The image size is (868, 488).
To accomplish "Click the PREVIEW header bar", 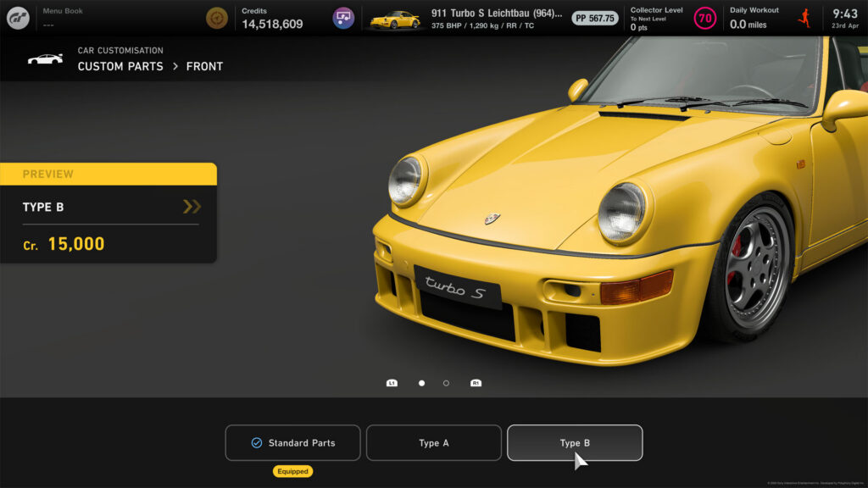I will click(x=108, y=174).
